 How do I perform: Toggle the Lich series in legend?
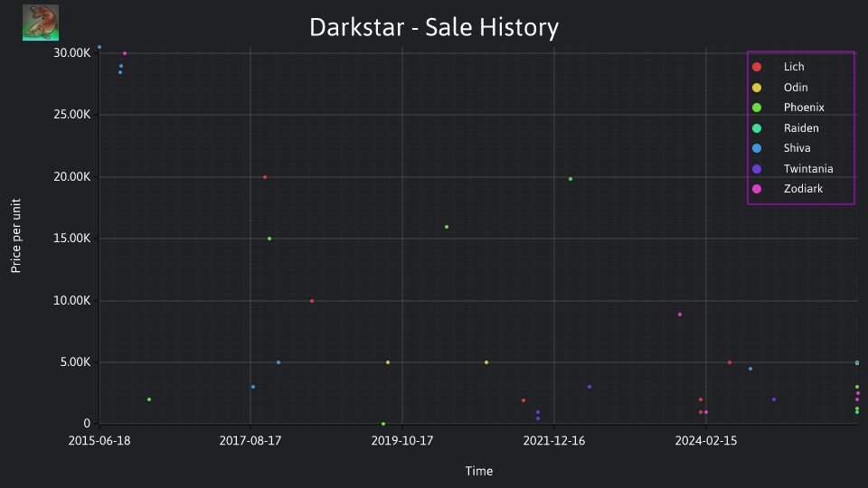coord(778,67)
